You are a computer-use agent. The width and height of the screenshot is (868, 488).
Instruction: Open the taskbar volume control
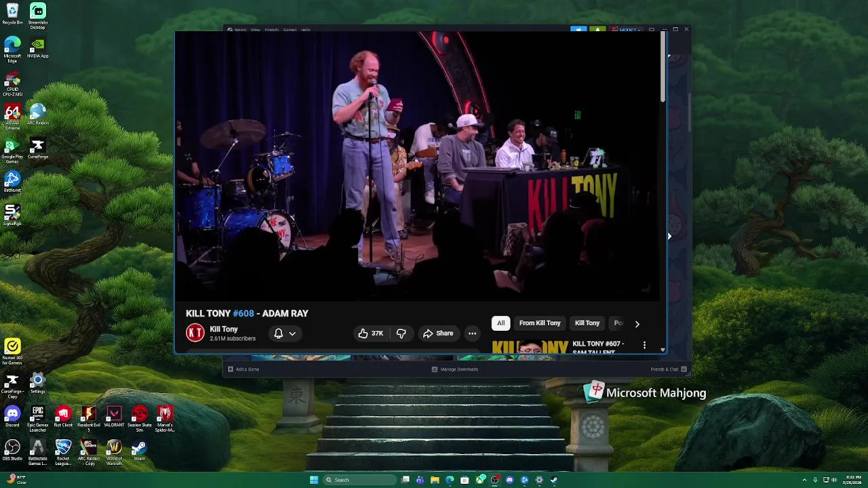(834, 480)
